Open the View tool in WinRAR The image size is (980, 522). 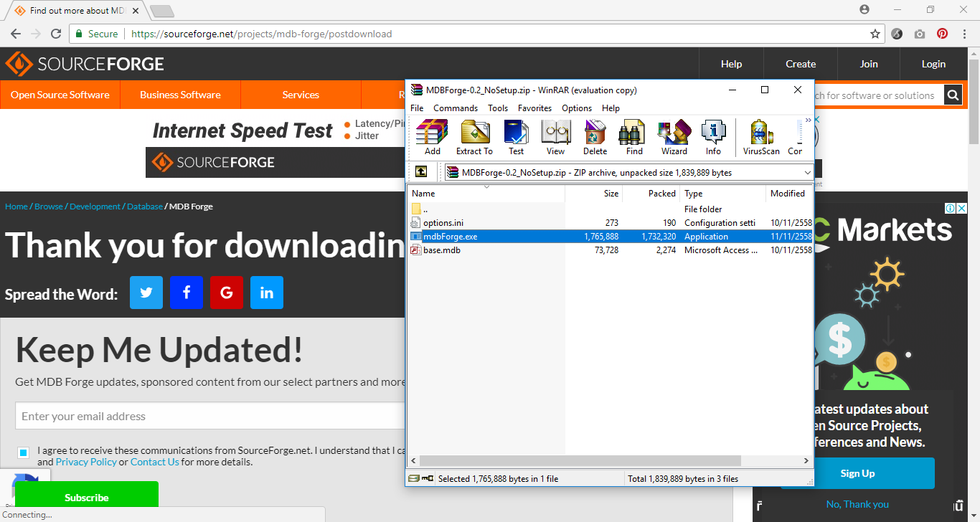click(555, 137)
